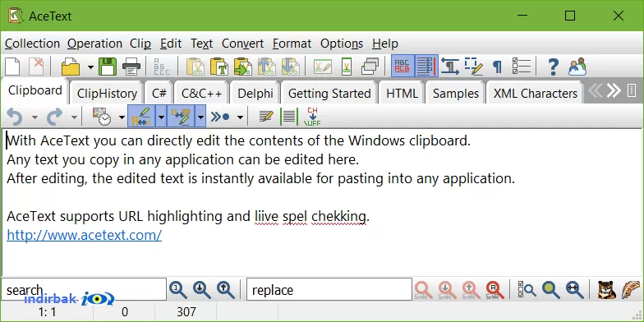Save the collection with the green floppy icon
644x322 pixels.
pos(108,67)
